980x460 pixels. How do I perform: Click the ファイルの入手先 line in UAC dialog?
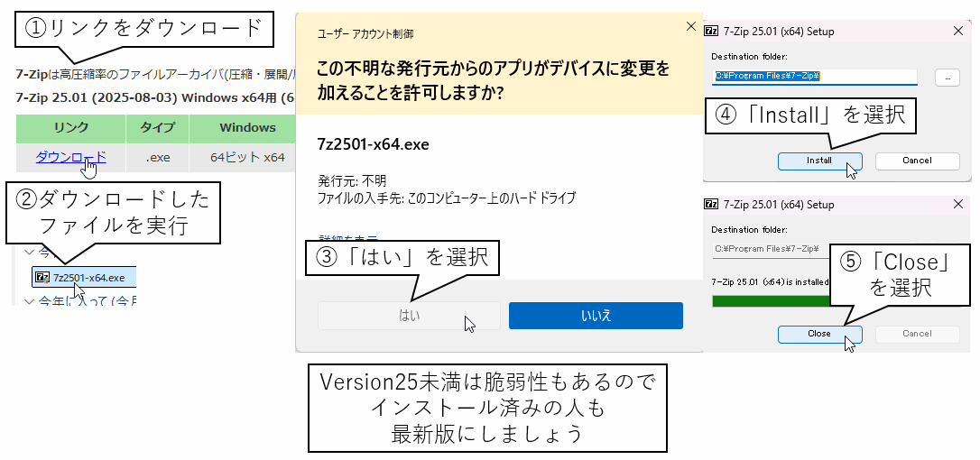click(x=447, y=198)
